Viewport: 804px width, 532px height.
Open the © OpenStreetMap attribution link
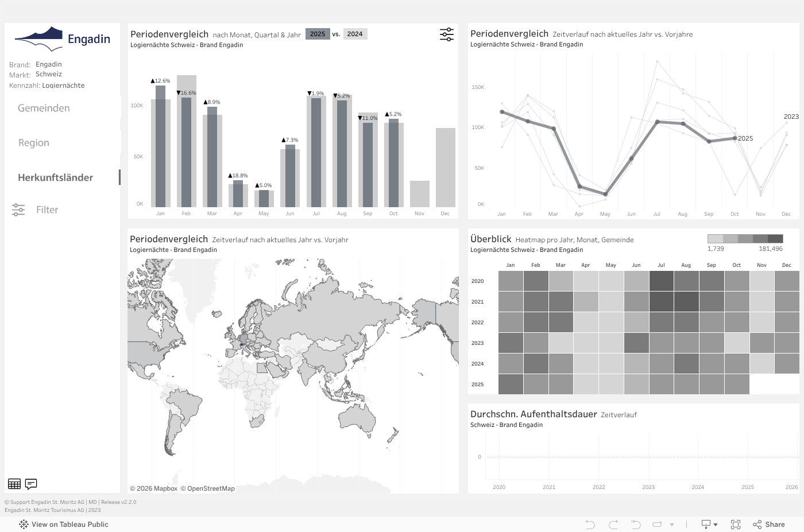208,488
